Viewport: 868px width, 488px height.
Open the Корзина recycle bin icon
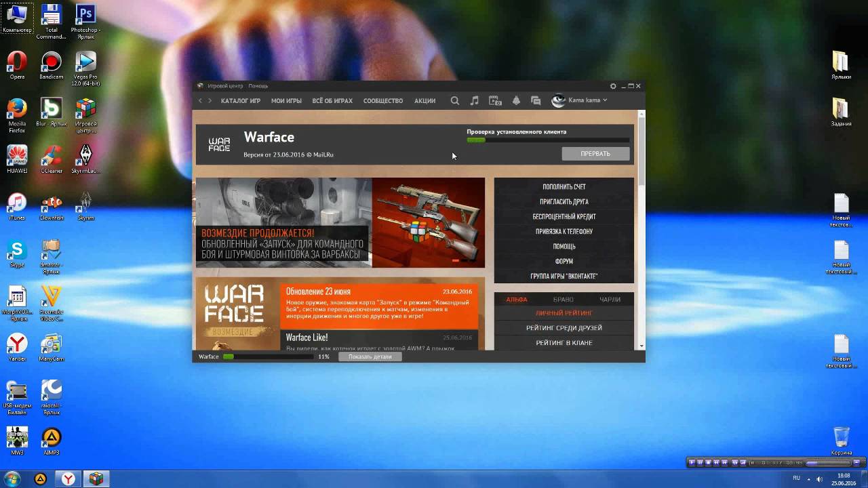coord(841,441)
